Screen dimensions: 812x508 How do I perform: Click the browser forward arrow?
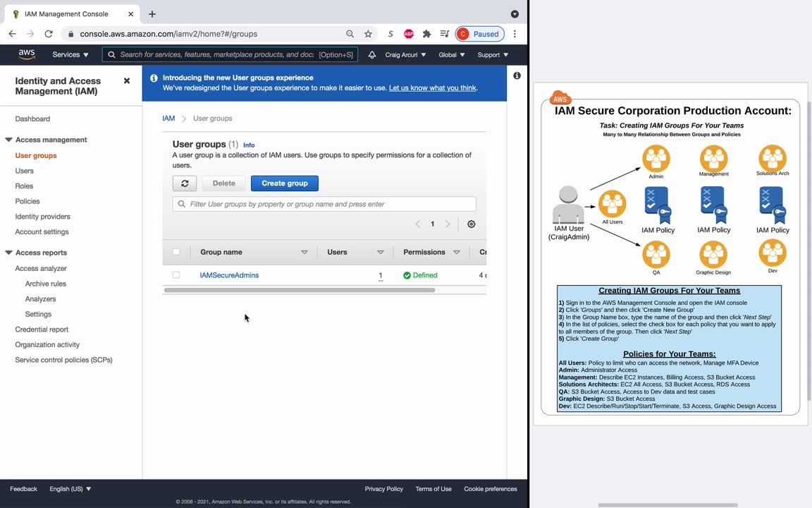point(30,34)
